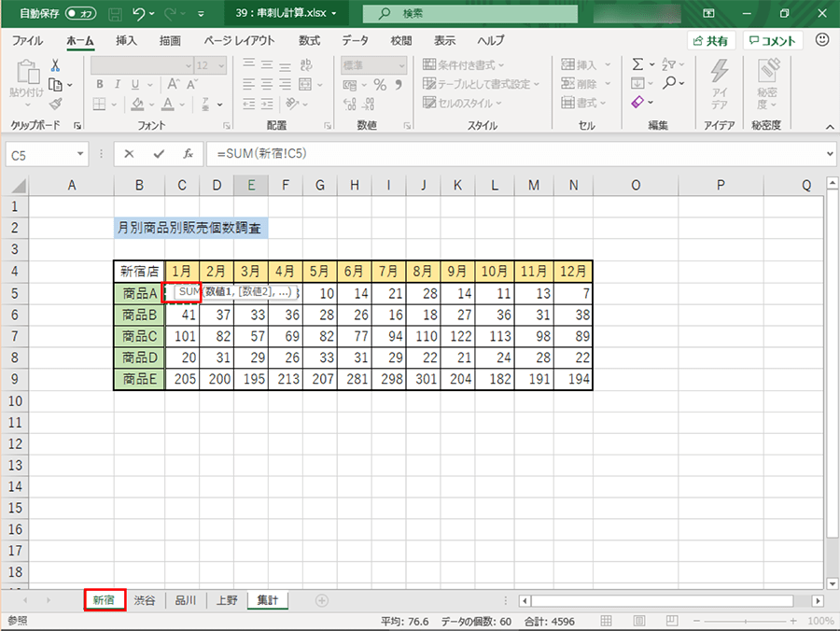The height and width of the screenshot is (631, 840).
Task: Open the 数式 ribbon tab
Action: click(309, 41)
